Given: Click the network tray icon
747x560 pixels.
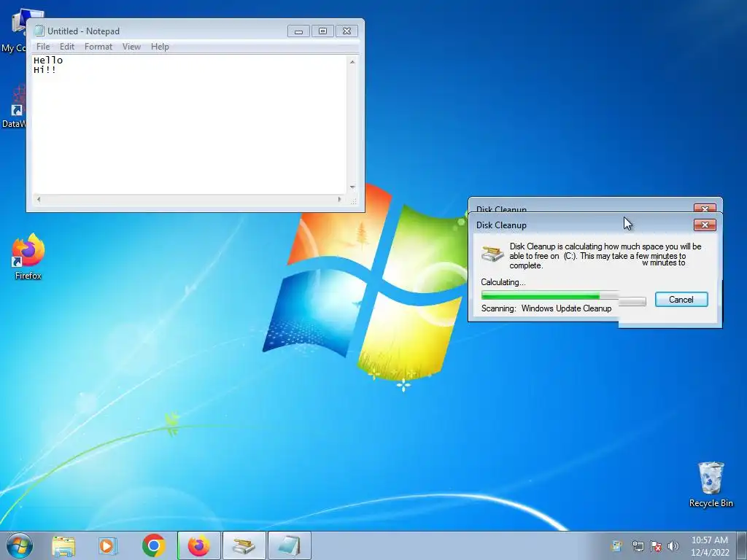Looking at the screenshot, I should tap(638, 546).
